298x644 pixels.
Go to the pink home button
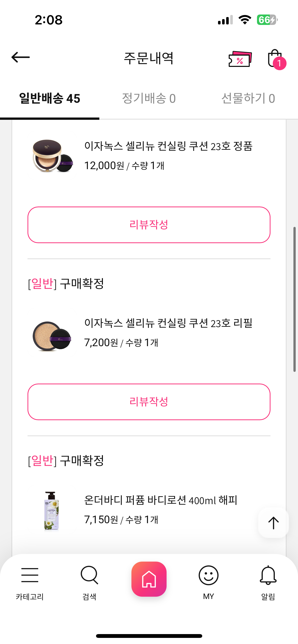pyautogui.click(x=149, y=579)
